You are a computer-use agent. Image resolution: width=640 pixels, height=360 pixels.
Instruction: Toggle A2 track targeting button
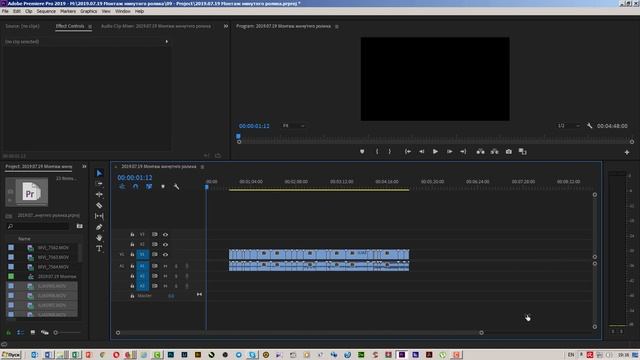(142, 276)
